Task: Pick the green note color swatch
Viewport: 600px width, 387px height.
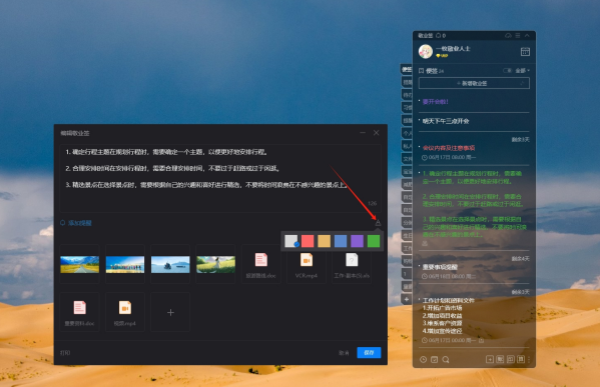Action: [x=373, y=241]
